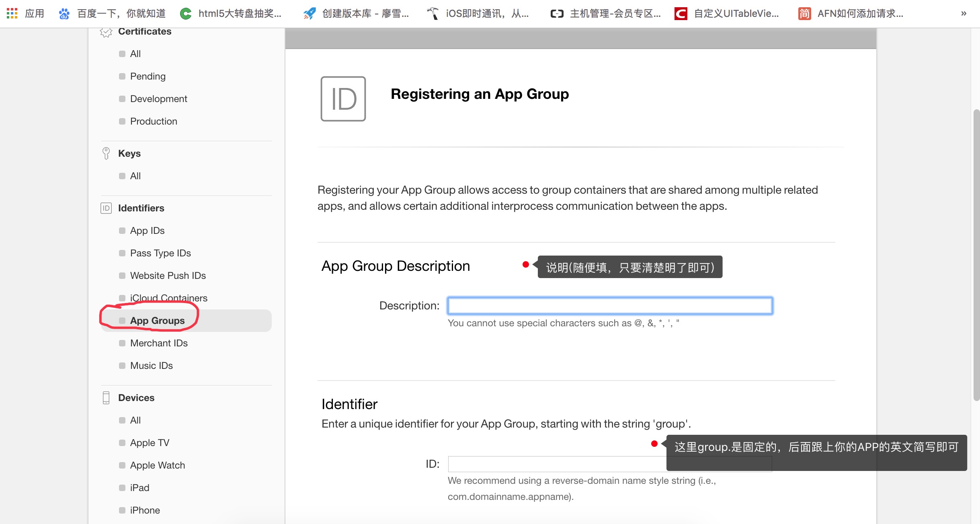Open iCloud Containers section
980x524 pixels.
point(168,298)
